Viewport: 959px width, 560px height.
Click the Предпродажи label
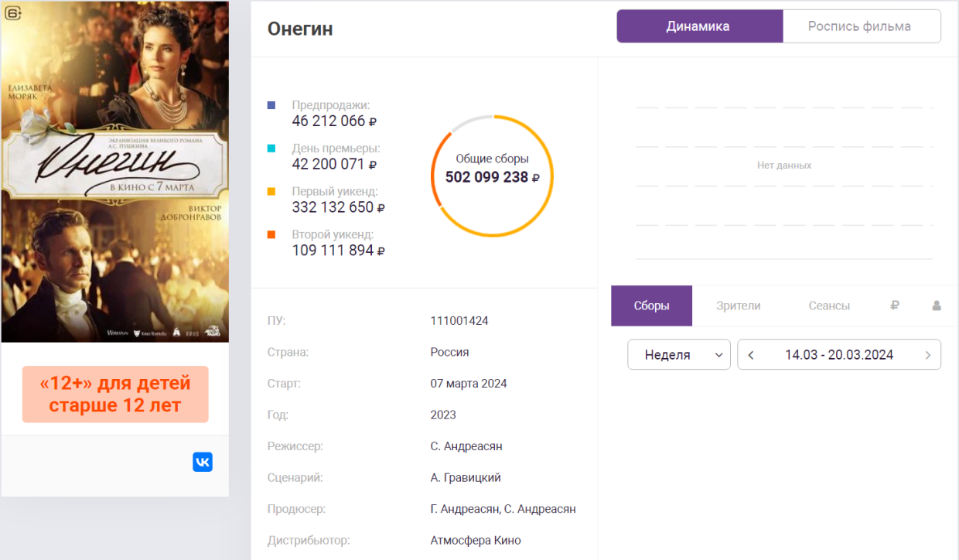pos(331,104)
